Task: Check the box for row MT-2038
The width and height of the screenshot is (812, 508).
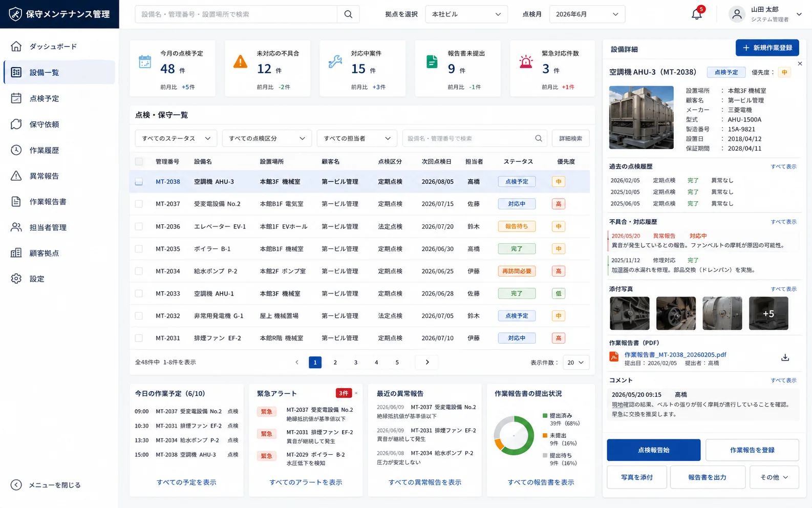Action: 139,182
